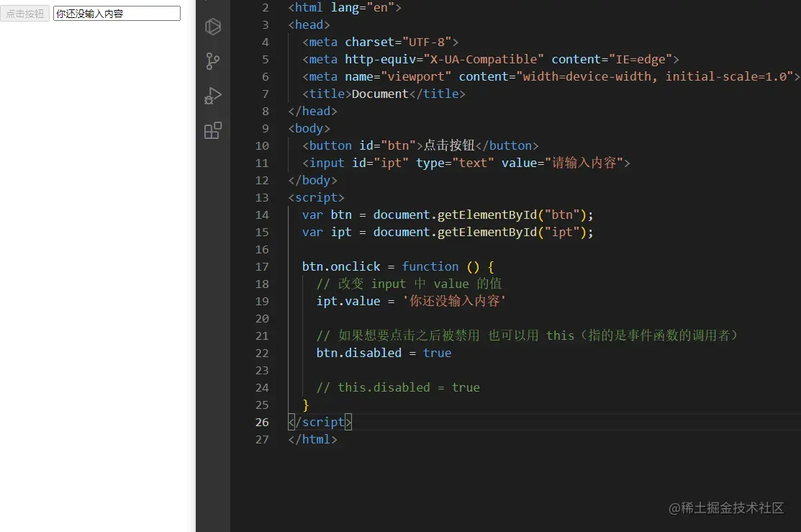Click line number 17 in the gutter
The width and height of the screenshot is (801, 532).
(261, 267)
